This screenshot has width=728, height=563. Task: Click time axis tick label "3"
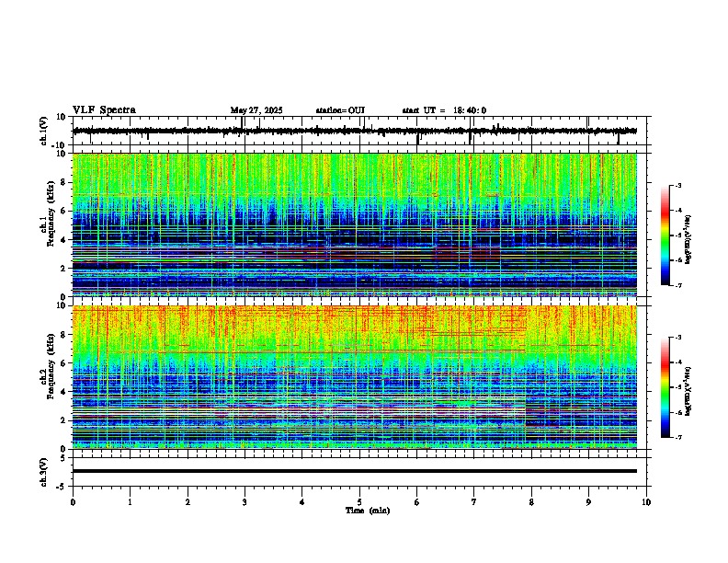tap(245, 502)
